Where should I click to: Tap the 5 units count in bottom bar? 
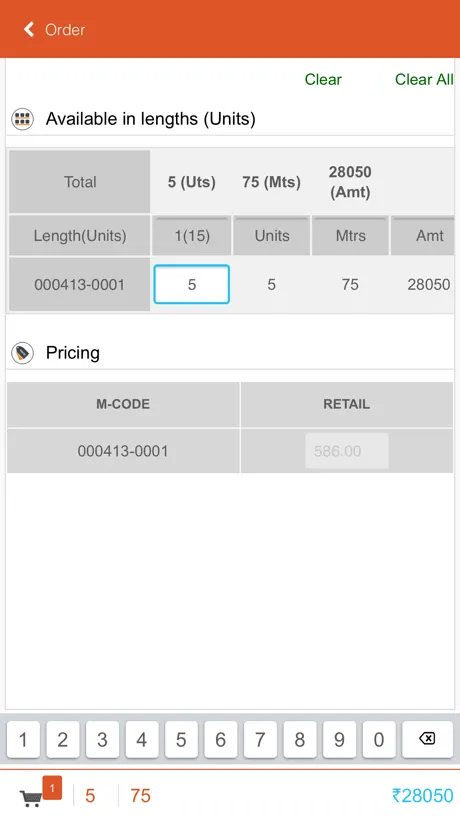[90, 796]
